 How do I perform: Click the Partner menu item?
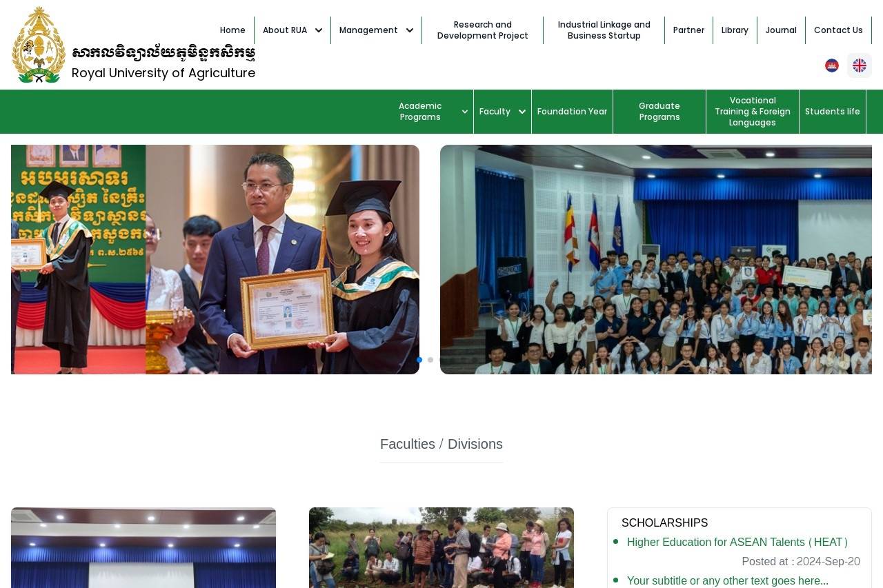coord(688,30)
